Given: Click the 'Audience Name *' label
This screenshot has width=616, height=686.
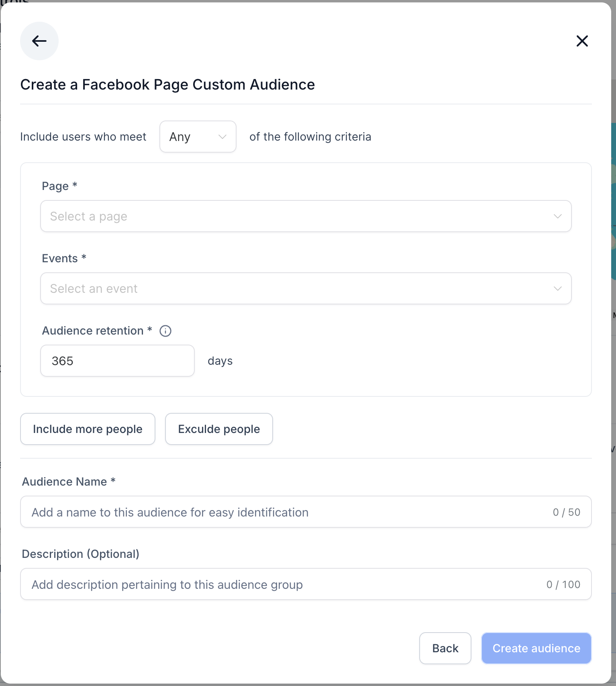Looking at the screenshot, I should pyautogui.click(x=69, y=482).
